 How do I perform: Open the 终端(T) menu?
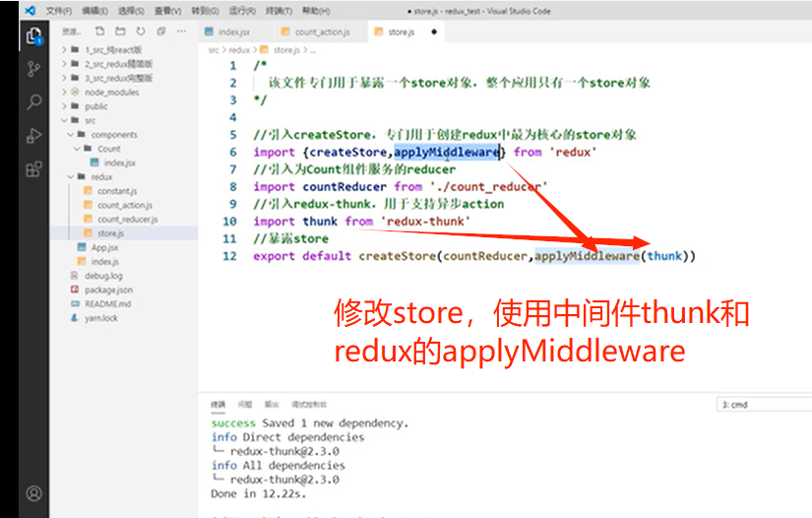click(x=280, y=11)
